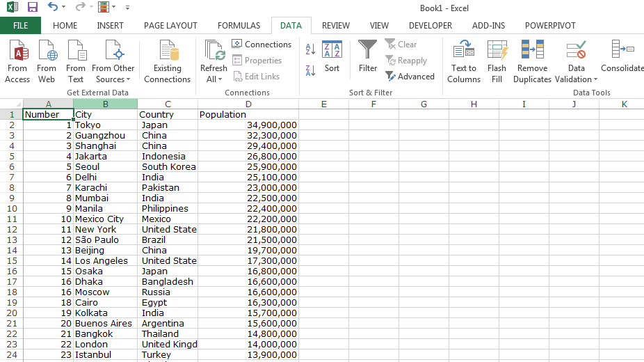Image resolution: width=644 pixels, height=362 pixels.
Task: Import data From Web
Action: point(47,62)
